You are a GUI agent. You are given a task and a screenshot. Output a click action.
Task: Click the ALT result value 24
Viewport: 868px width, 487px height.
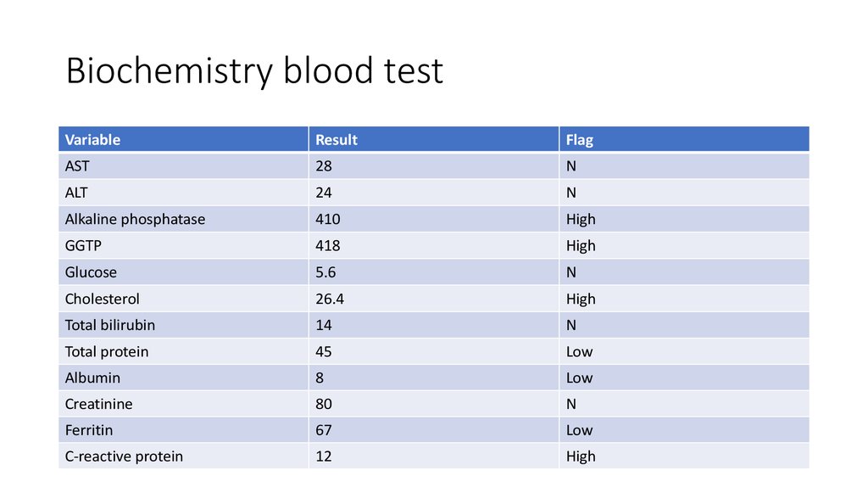point(324,193)
